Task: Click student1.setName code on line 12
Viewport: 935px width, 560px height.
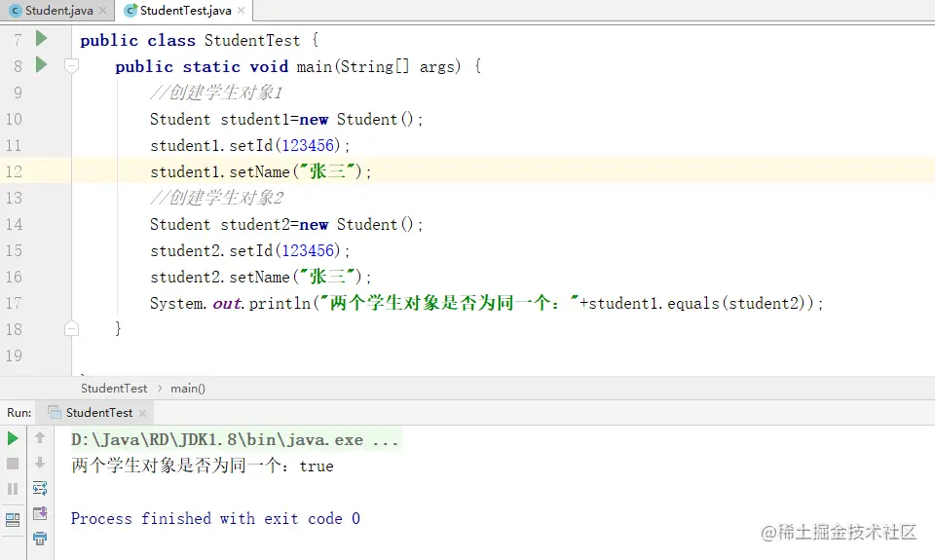Action: click(261, 171)
